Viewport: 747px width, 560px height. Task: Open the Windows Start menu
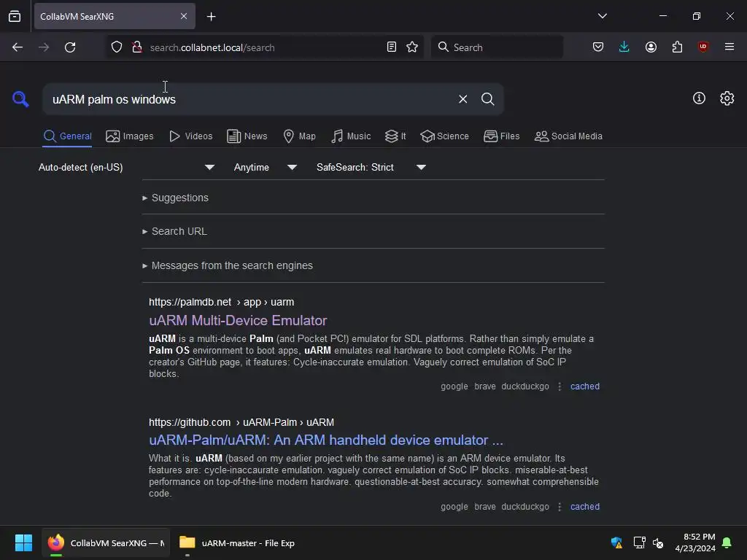(x=23, y=542)
